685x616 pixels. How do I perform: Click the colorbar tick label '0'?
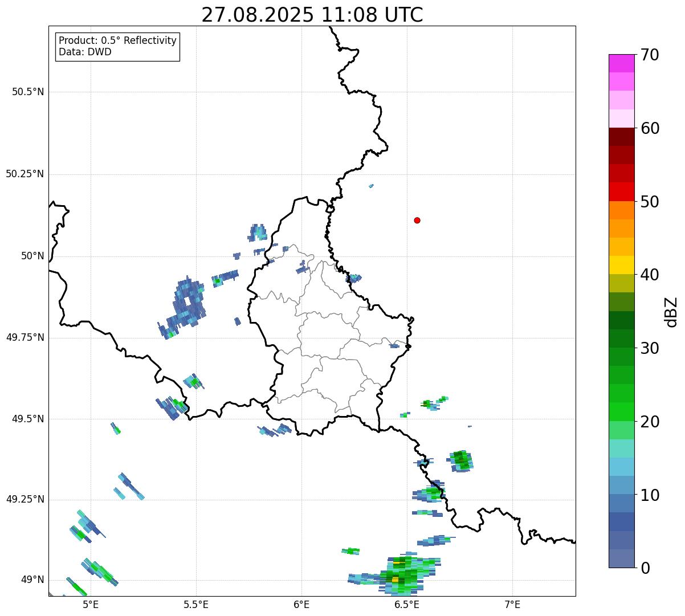[645, 568]
